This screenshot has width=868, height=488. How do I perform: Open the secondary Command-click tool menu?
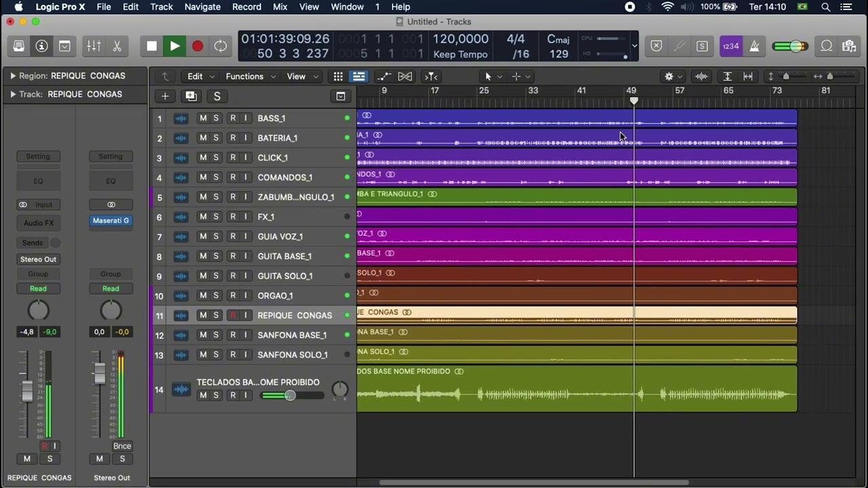521,77
